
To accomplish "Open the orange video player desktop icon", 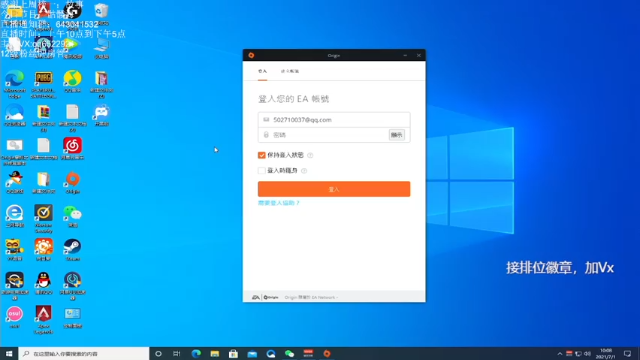I will click(43, 247).
